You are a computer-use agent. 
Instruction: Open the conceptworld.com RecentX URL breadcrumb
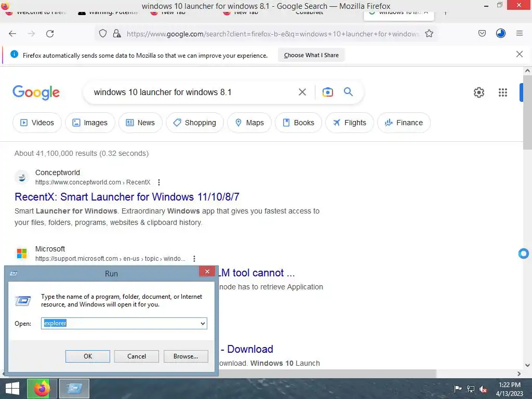click(92, 182)
